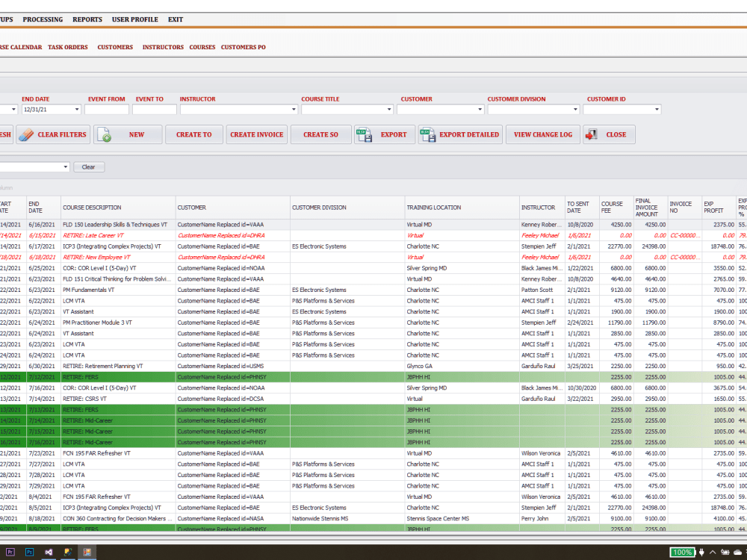Open the REPORTS menu
Viewport: 747px width, 560px height.
coord(87,19)
